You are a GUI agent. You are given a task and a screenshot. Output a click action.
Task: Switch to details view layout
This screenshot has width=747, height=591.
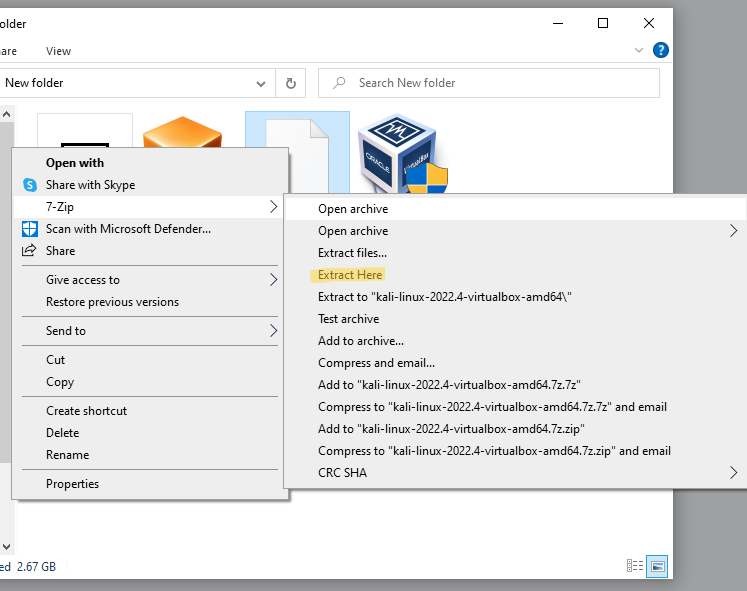pos(633,567)
